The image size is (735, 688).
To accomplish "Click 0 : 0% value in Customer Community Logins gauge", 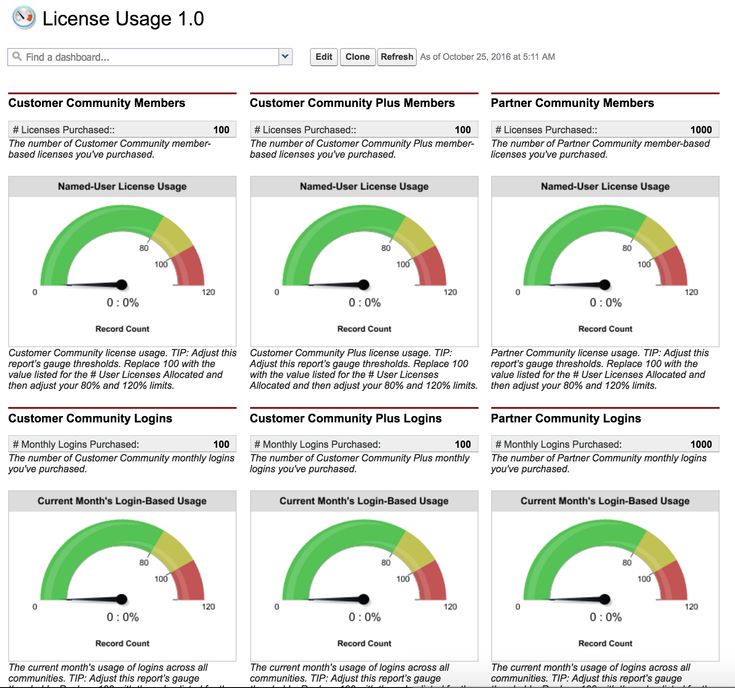I will 123,617.
